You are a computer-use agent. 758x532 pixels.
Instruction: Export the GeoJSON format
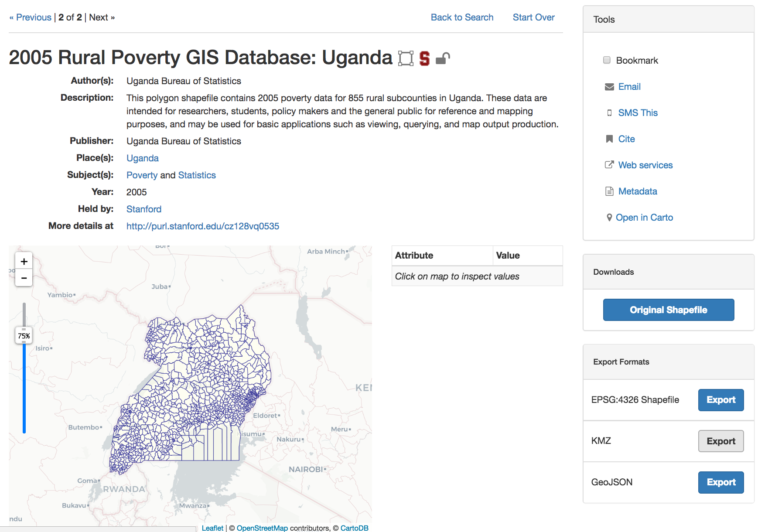720,482
